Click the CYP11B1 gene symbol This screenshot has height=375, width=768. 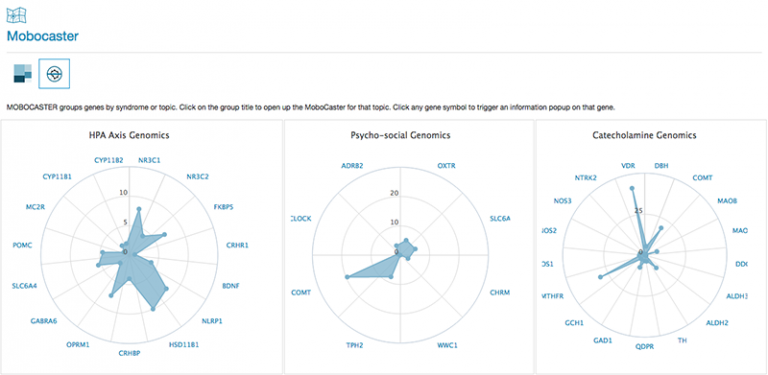click(57, 176)
